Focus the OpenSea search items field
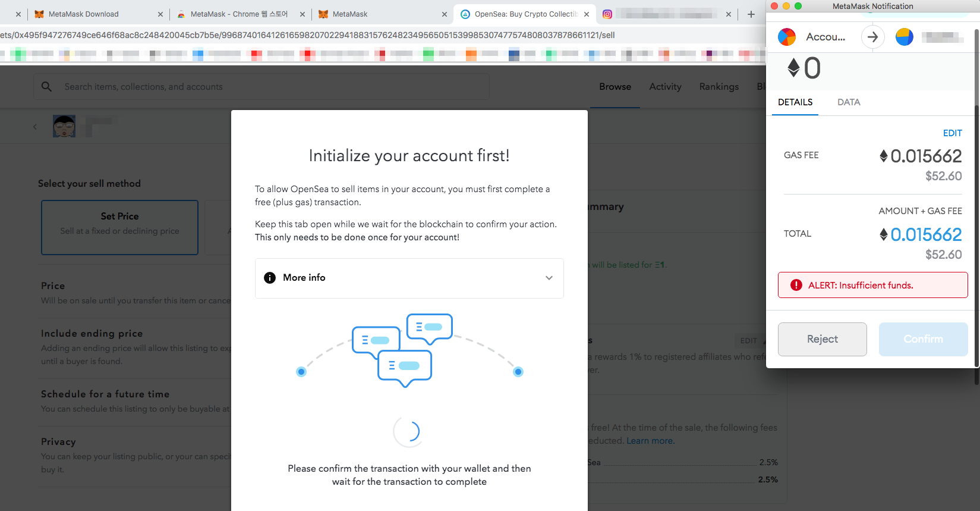This screenshot has width=980, height=511. pos(261,87)
